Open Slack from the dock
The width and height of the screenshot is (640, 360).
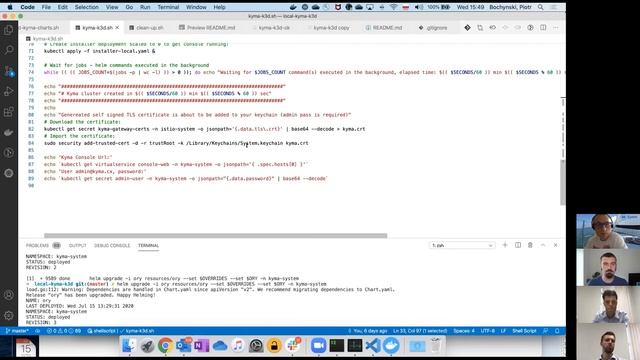(293, 346)
